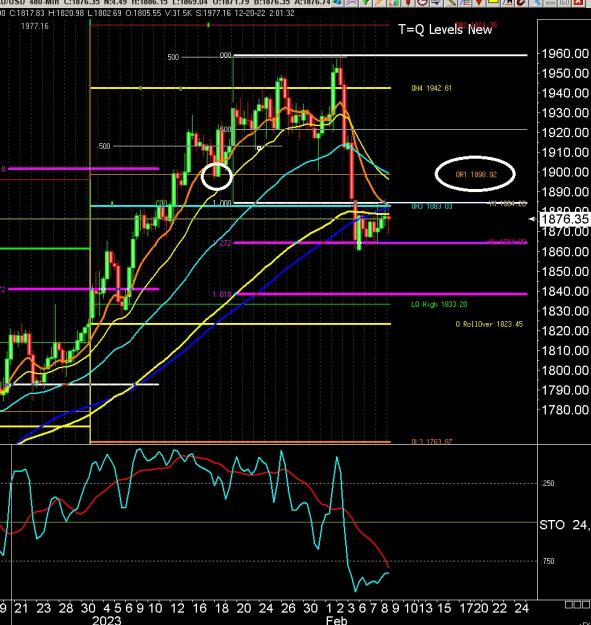Click the .750 stochastic level label
The image size is (591, 625).
tap(548, 561)
